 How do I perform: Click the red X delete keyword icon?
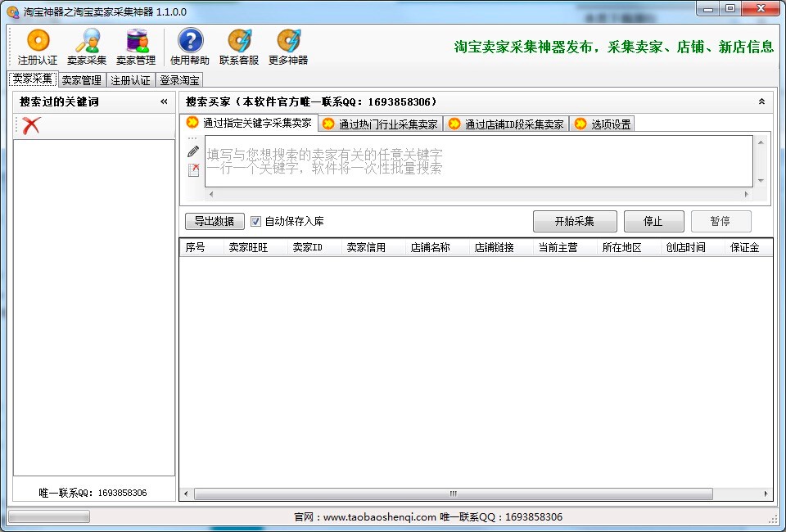31,126
